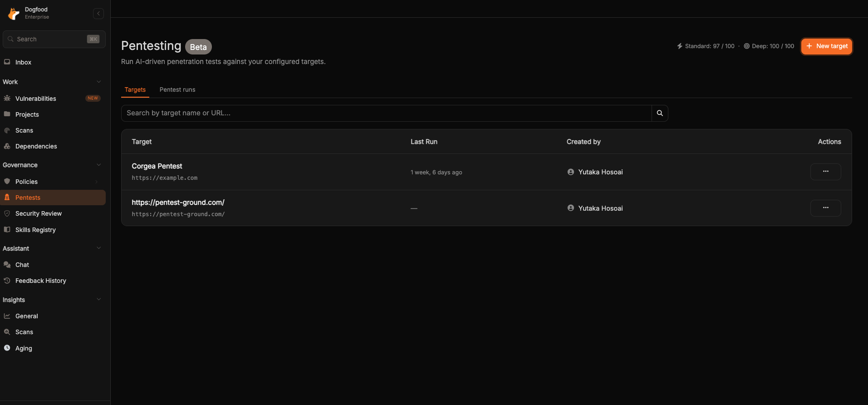The height and width of the screenshot is (405, 868).
Task: Switch to the Targets tab
Action: (135, 89)
